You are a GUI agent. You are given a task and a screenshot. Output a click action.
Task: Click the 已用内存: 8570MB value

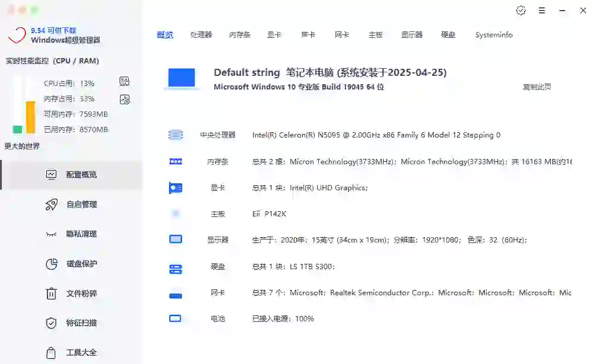[x=75, y=129]
